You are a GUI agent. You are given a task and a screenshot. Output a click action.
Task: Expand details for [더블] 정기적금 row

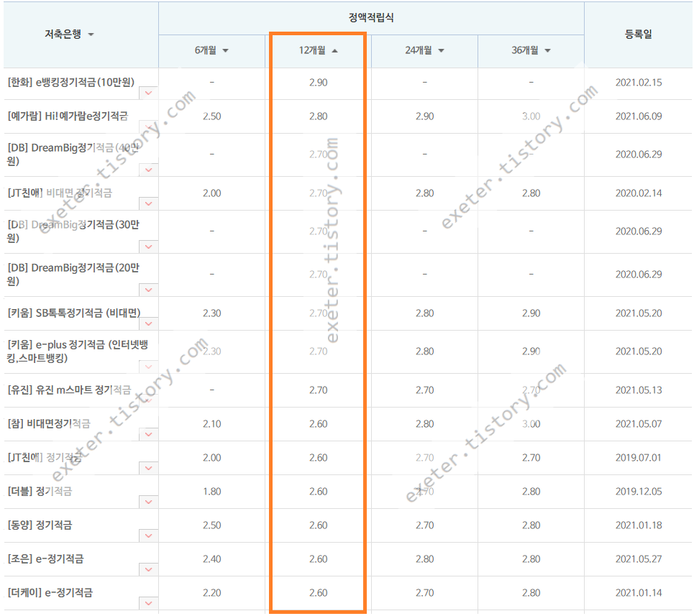(148, 502)
